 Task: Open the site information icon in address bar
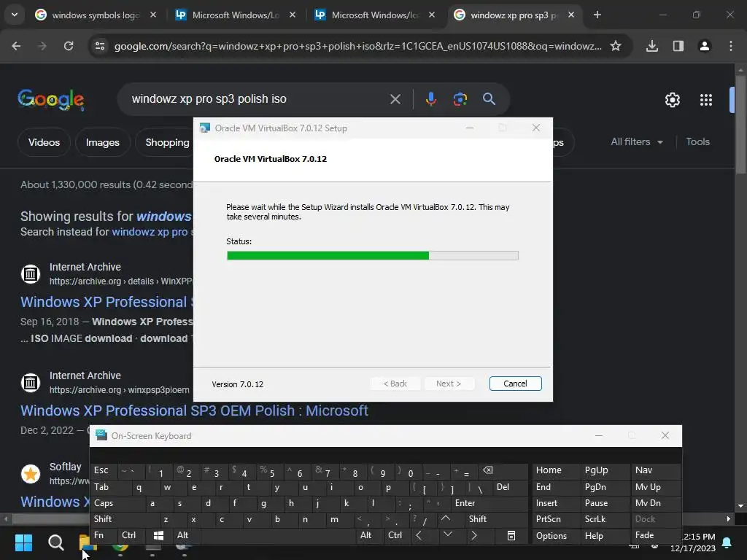(100, 46)
